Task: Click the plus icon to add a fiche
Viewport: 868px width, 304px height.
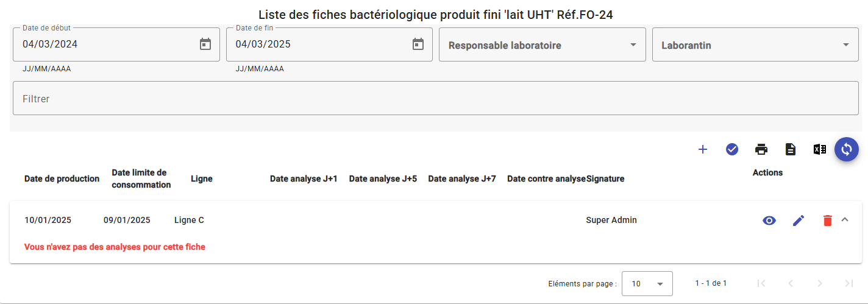Action: pos(702,149)
